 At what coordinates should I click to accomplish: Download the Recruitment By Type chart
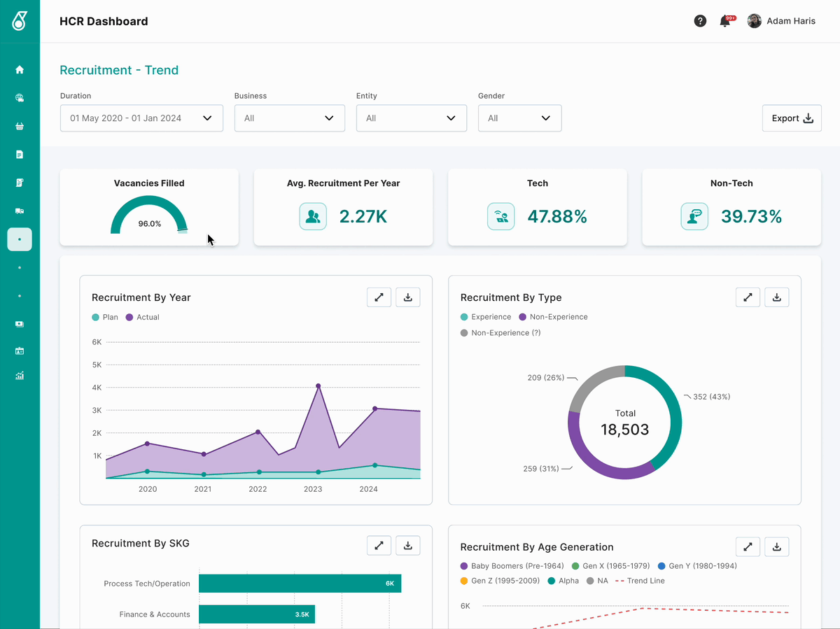coord(776,297)
